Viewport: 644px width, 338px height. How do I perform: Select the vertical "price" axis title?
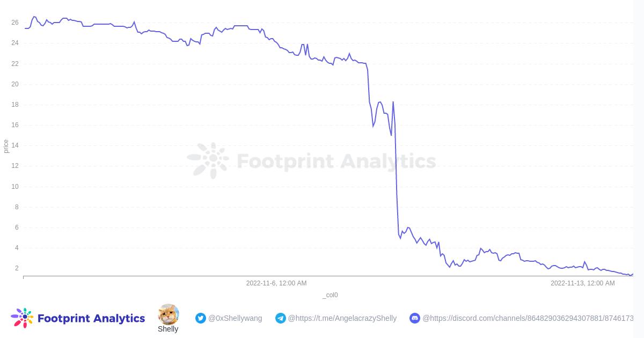point(6,146)
